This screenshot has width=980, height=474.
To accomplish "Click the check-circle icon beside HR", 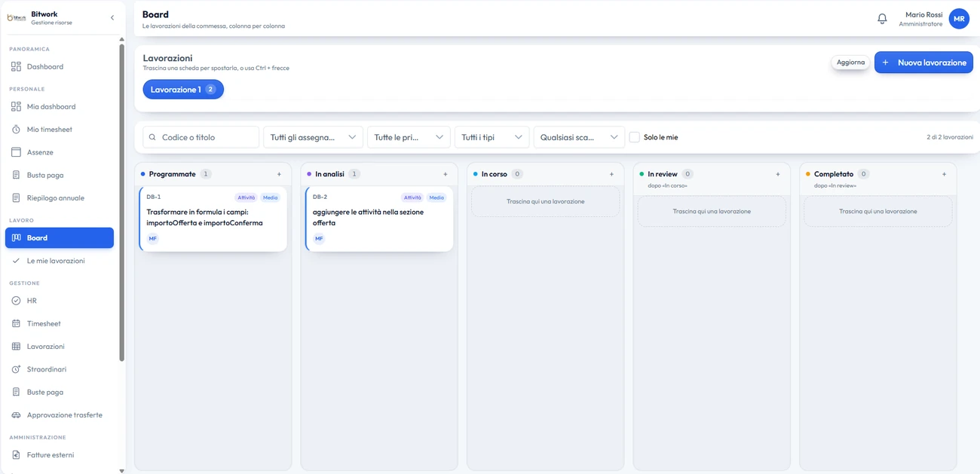I will (x=16, y=301).
